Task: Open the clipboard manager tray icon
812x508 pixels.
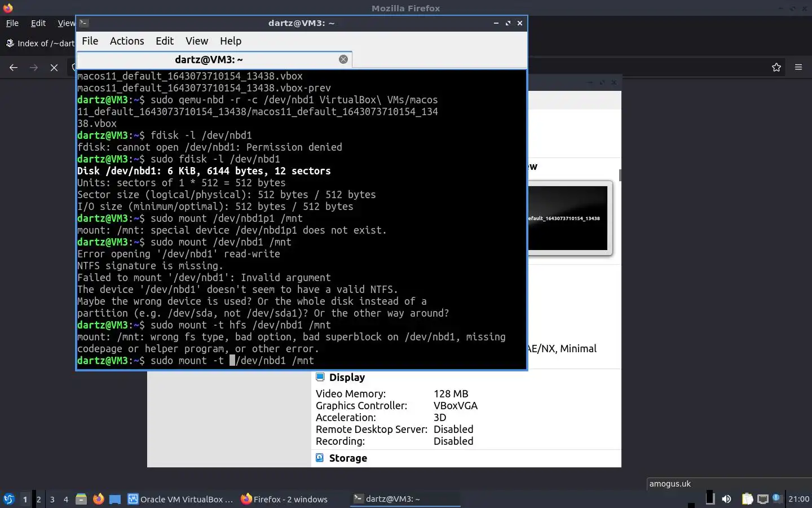Action: [x=747, y=499]
